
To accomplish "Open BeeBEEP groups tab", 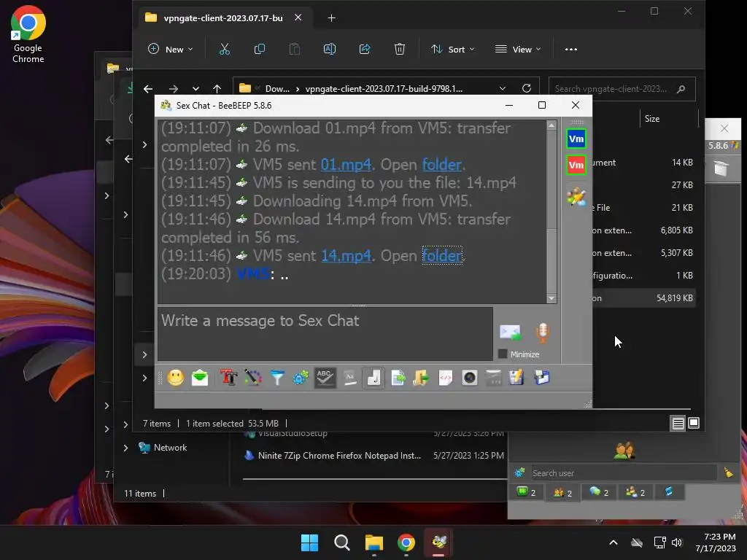I will (x=635, y=492).
